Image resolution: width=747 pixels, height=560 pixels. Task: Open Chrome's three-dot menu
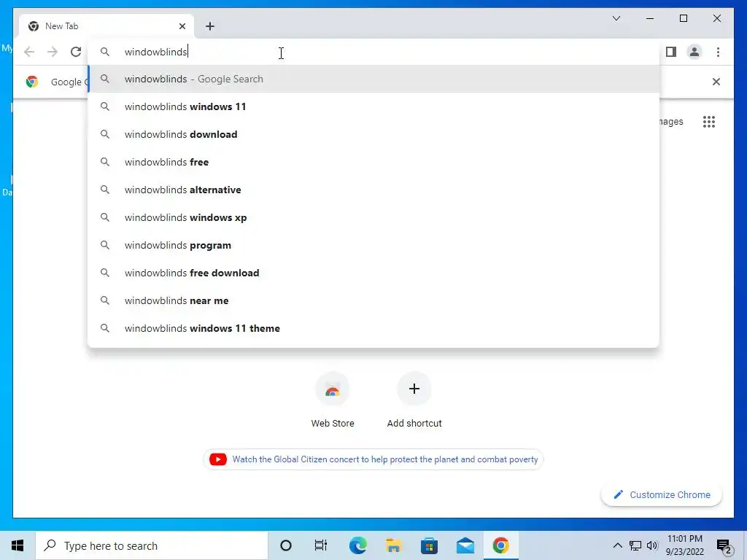(718, 52)
